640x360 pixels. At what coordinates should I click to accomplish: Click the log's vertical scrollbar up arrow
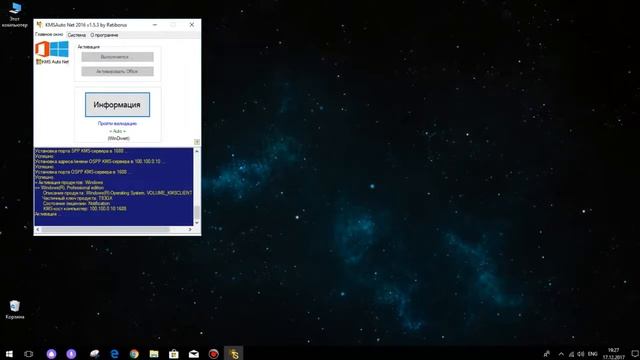click(x=197, y=151)
